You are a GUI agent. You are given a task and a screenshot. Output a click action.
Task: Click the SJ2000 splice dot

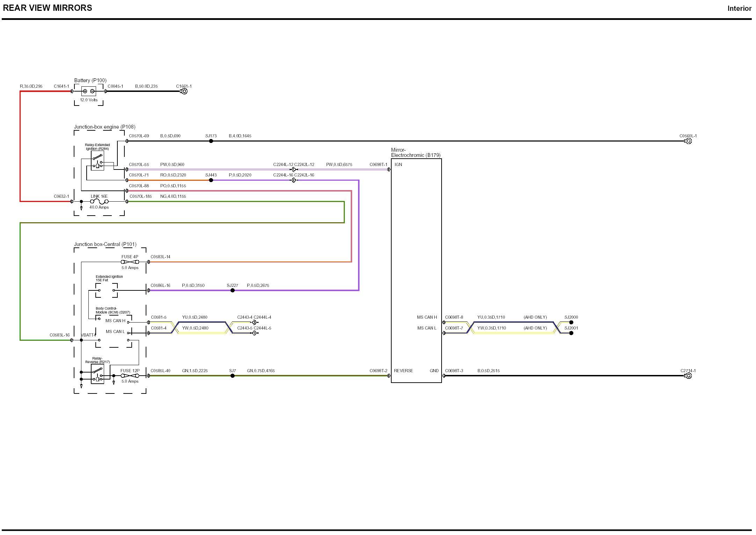pyautogui.click(x=571, y=322)
